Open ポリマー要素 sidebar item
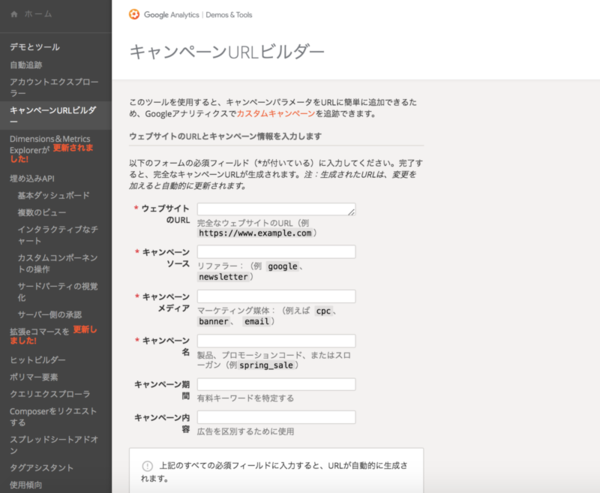600x493 pixels. click(x=34, y=377)
